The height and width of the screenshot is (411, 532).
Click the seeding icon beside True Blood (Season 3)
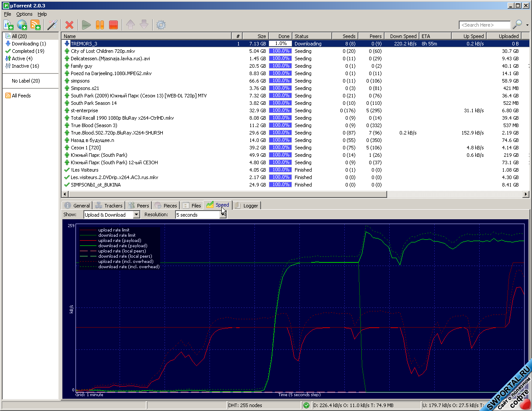click(67, 125)
